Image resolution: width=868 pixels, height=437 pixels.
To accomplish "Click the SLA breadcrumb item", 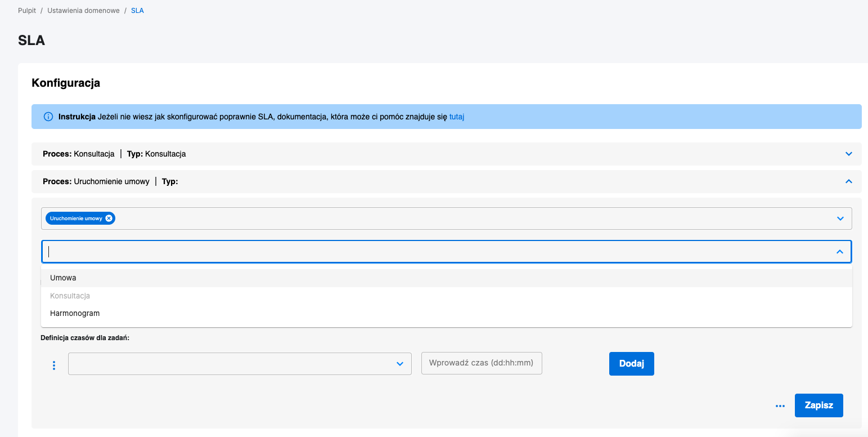I will [137, 11].
